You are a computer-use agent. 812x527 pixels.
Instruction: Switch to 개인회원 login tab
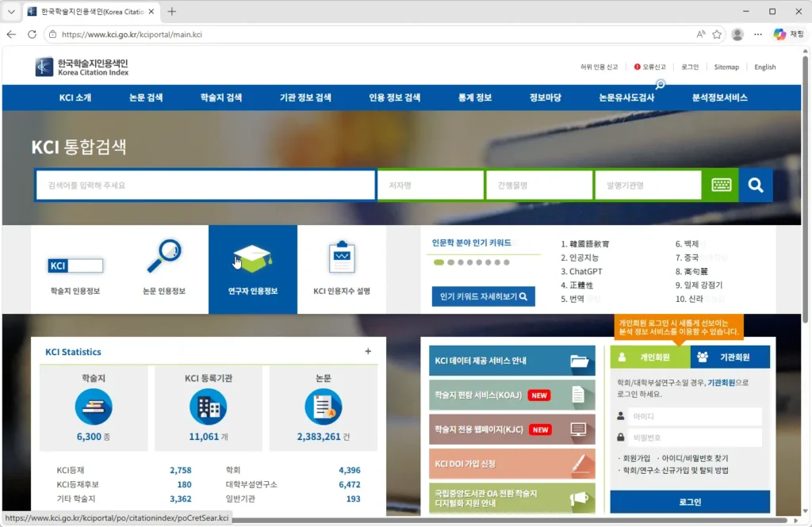650,357
